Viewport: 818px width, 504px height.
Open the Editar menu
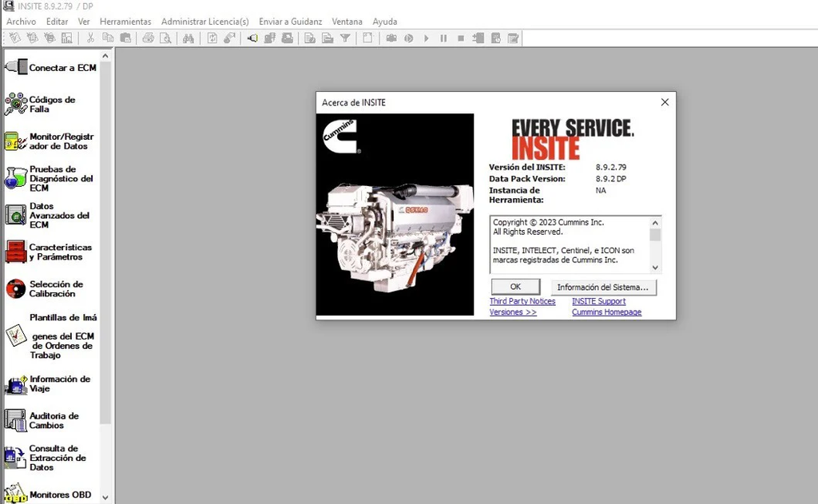(x=57, y=22)
